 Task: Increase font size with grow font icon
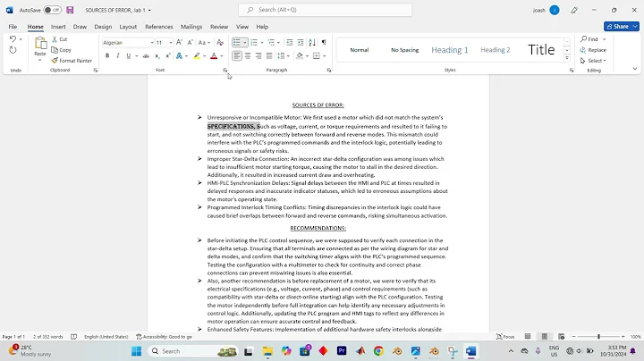[x=179, y=42]
